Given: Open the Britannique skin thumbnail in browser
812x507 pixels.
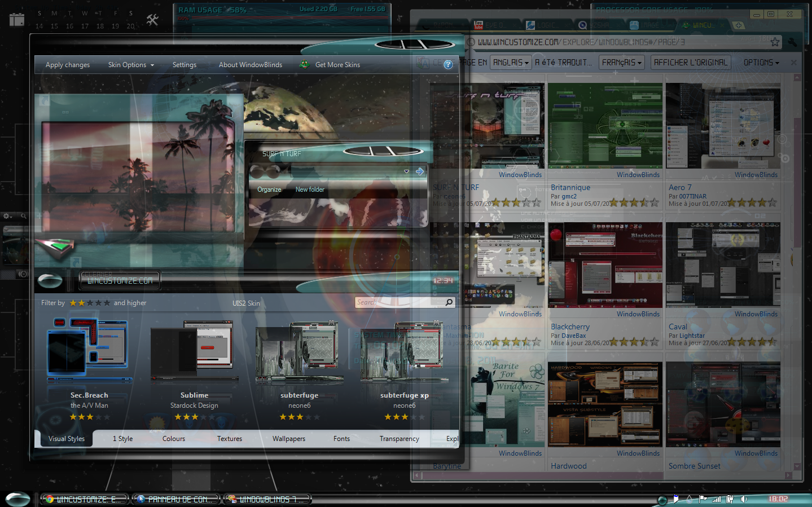Looking at the screenshot, I should [605, 126].
